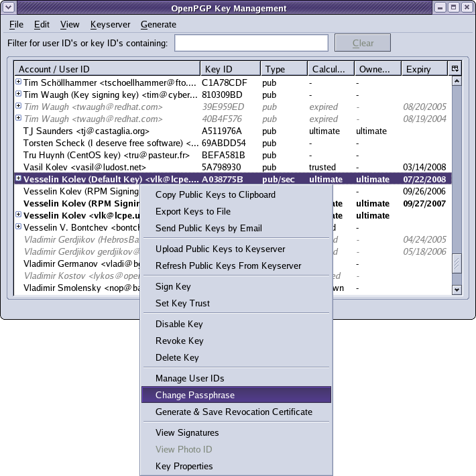This screenshot has width=476, height=476.
Task: Select Delete Key option
Action: 236,357
